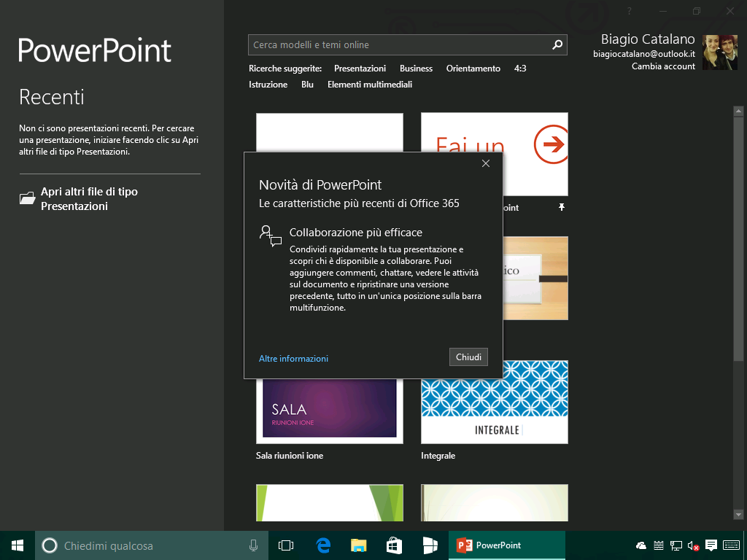Click the vertical scrollbar thumb

point(738,238)
